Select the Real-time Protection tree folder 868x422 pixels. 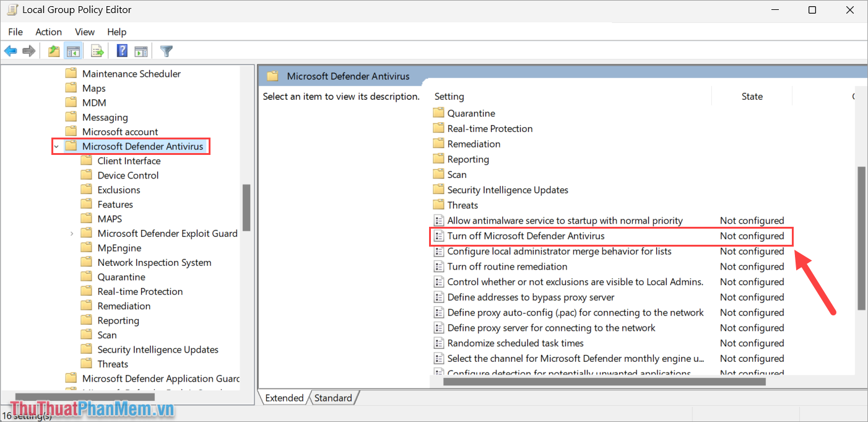tap(139, 291)
